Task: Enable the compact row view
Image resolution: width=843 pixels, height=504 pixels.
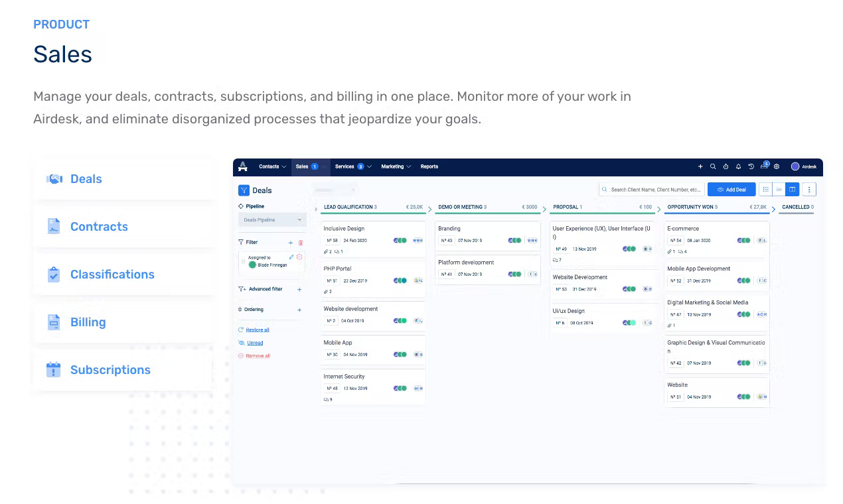Action: [779, 189]
